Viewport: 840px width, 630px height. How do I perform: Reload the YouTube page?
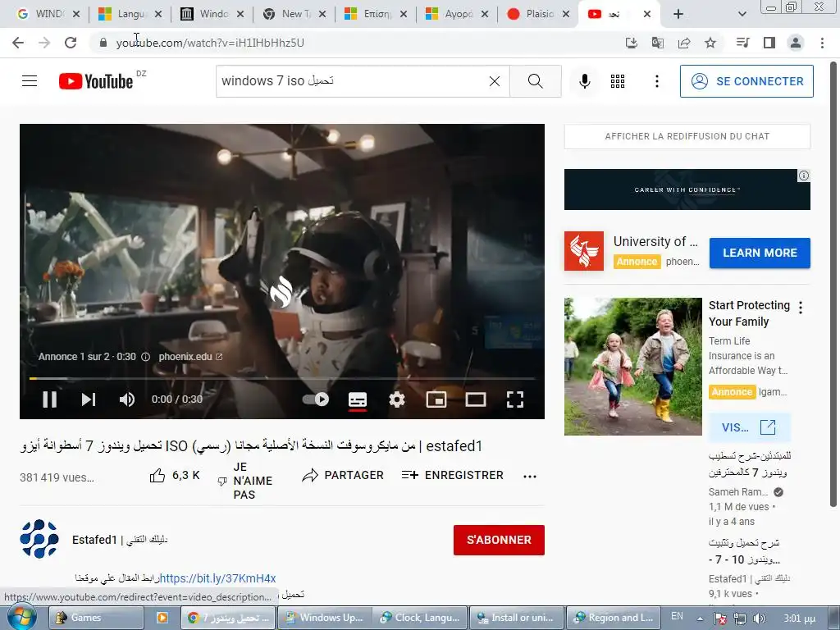pos(71,43)
